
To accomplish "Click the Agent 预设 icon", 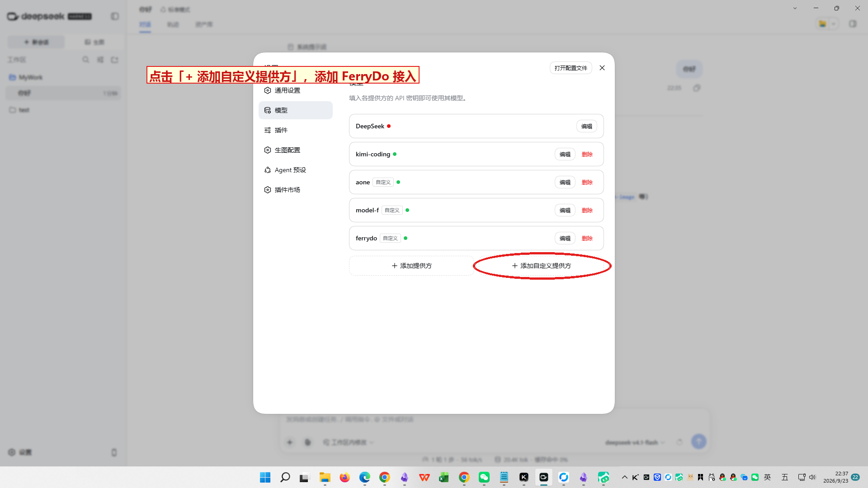I will pos(268,170).
